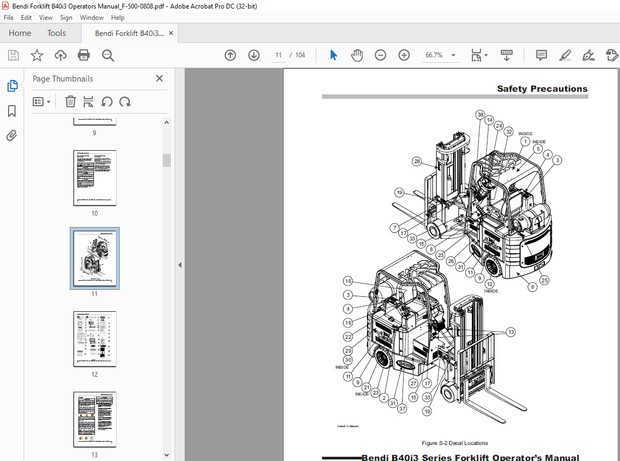
Task: Activate the Selection arrow tool
Action: coord(334,55)
